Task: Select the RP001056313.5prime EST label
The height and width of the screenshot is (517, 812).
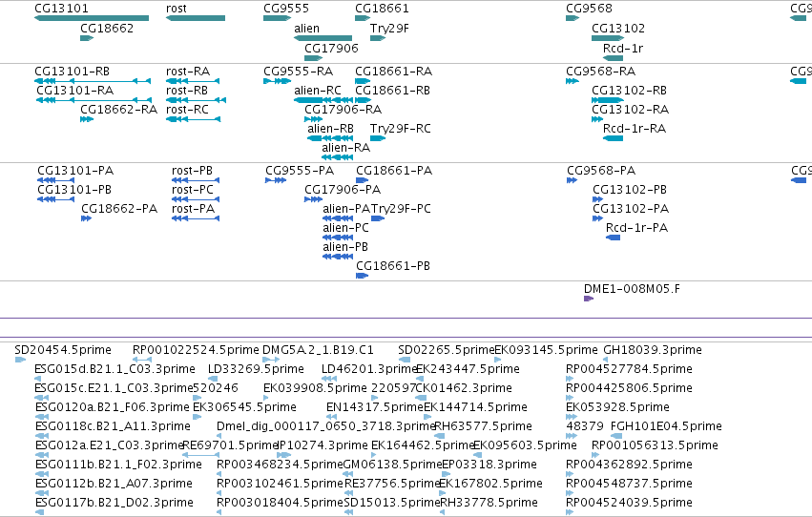Action: (x=655, y=446)
